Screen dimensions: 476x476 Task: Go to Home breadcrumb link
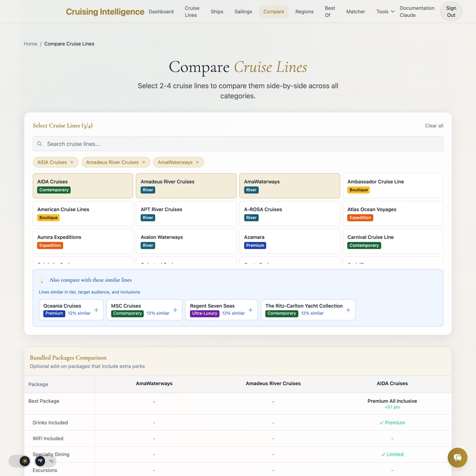click(30, 44)
